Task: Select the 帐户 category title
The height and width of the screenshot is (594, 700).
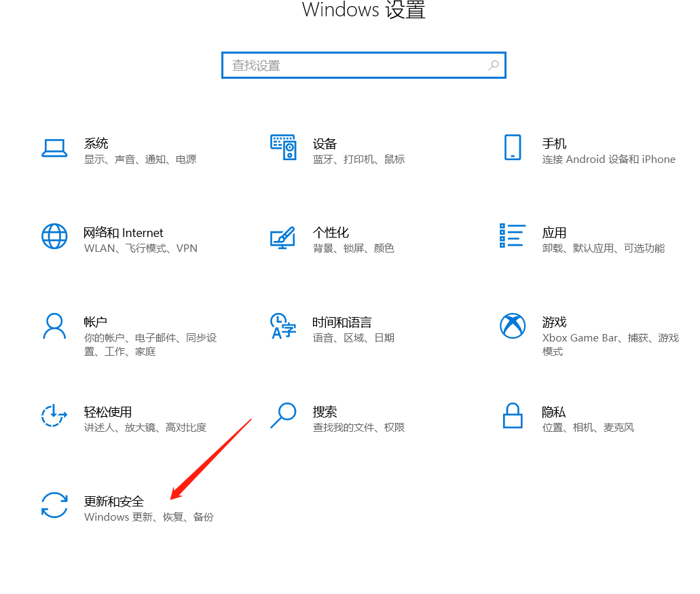Action: pyautogui.click(x=96, y=322)
